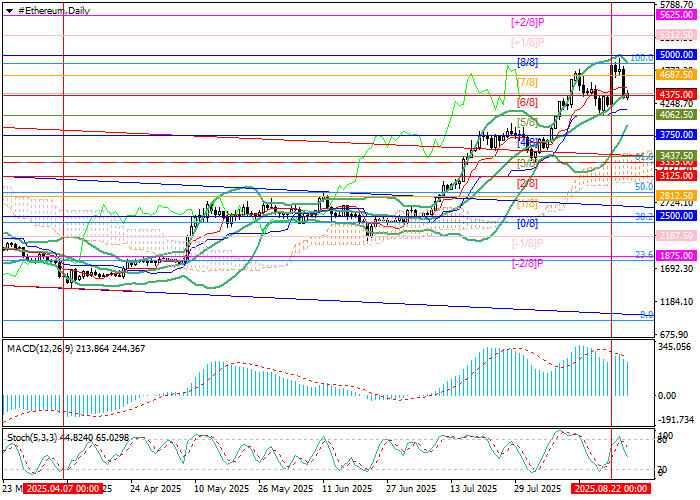The image size is (700, 500).
Task: Click the 13 Jul 2025 date label
Action: (475, 489)
